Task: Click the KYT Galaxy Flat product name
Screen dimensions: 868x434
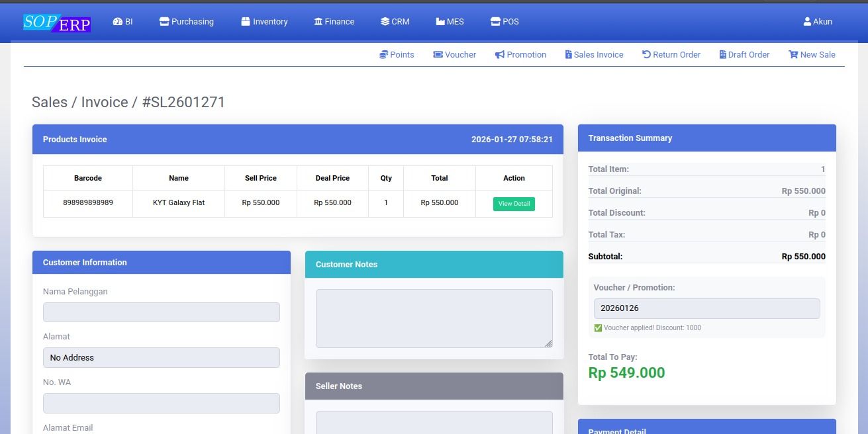Action: 179,203
